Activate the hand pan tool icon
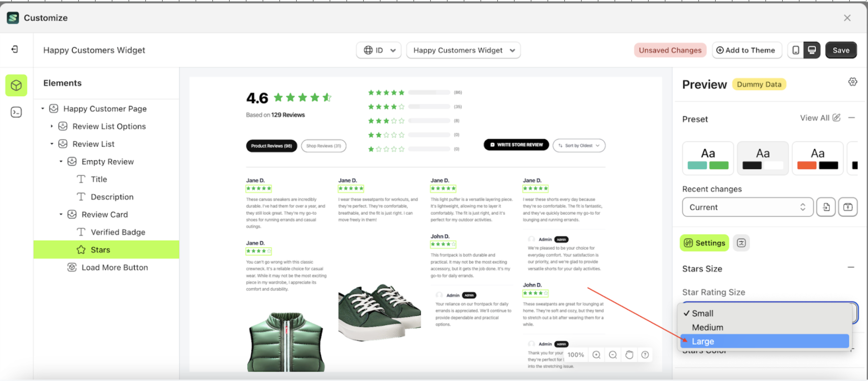The width and height of the screenshot is (868, 381). (x=630, y=354)
